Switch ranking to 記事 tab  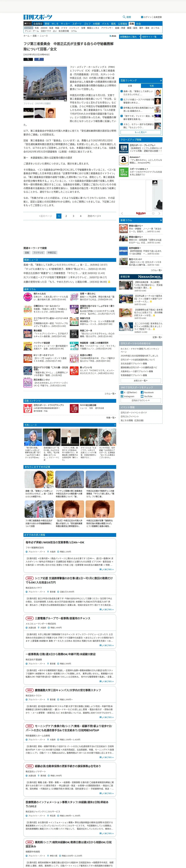click(130, 86)
